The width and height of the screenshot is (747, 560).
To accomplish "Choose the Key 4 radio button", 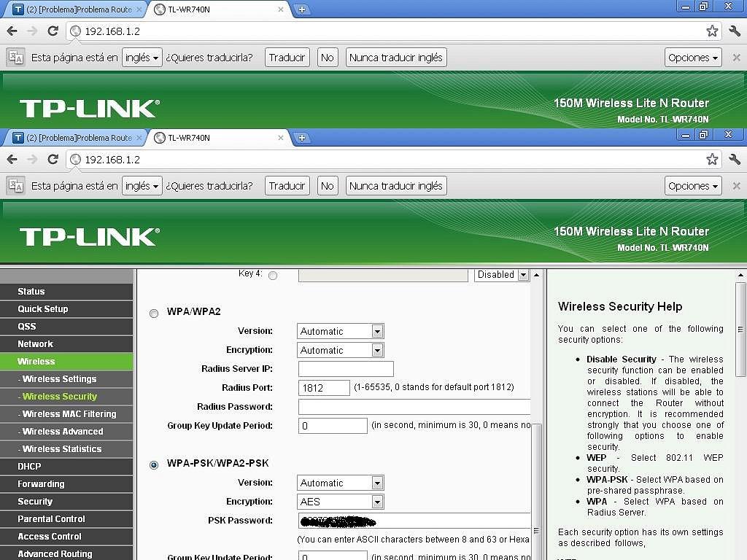I will click(x=273, y=276).
